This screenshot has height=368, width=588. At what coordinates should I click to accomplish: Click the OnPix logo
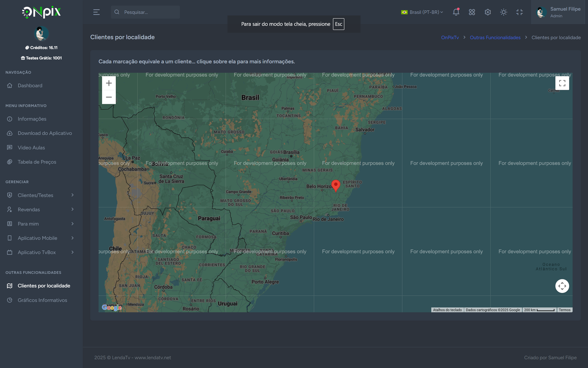coord(41,12)
